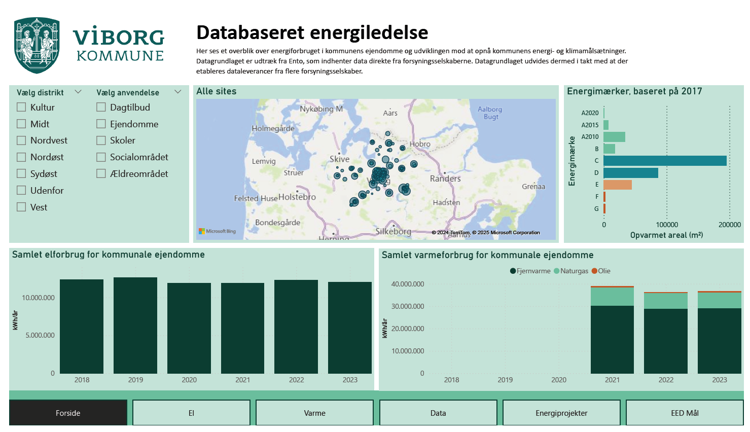Image resolution: width=750 pixels, height=432 pixels.
Task: Select the Naturgas legend marker
Action: [x=556, y=271]
